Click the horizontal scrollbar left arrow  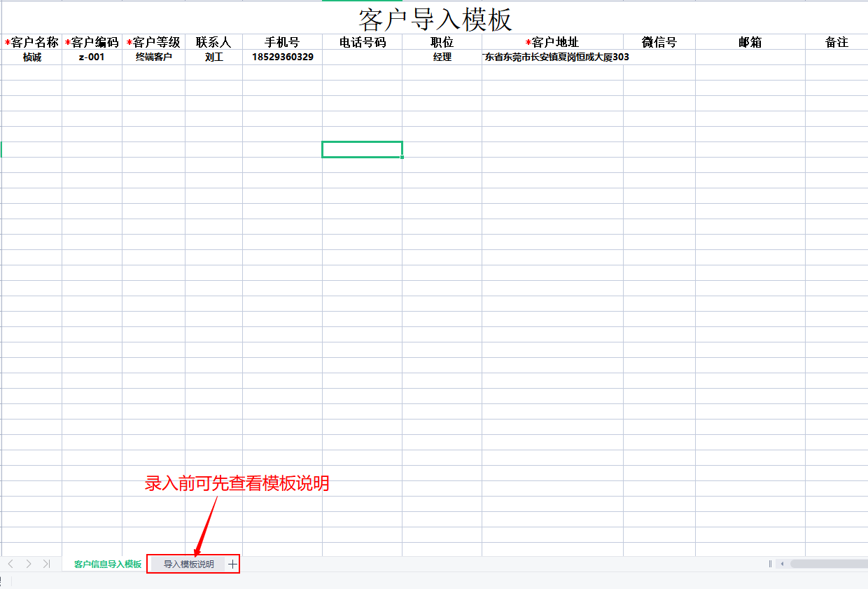tap(782, 564)
